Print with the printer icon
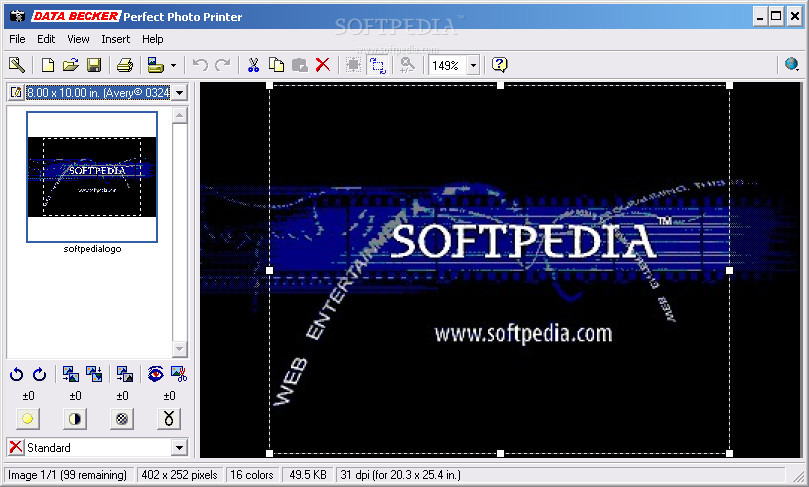Screen dimensions: 809x487 click(124, 65)
